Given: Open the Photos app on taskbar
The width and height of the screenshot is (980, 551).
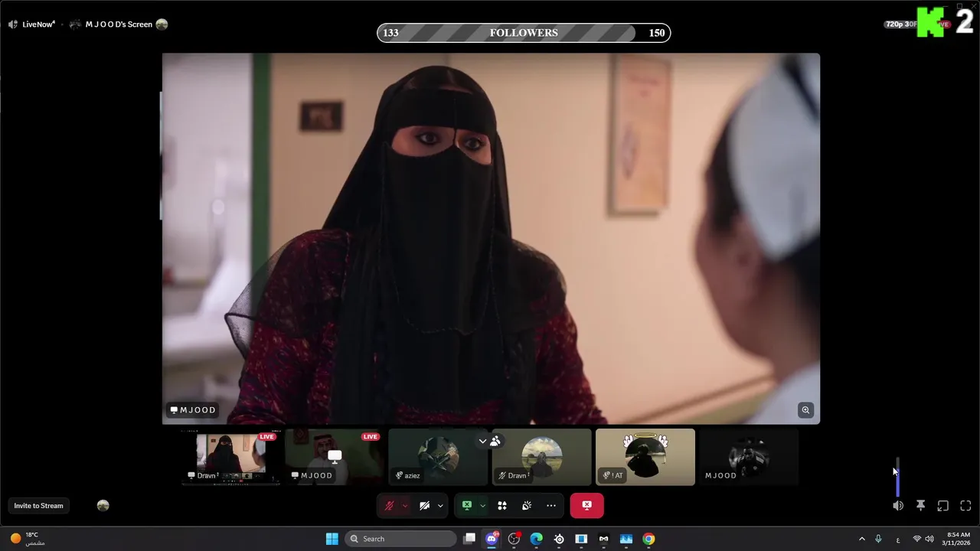Looking at the screenshot, I should (x=626, y=539).
